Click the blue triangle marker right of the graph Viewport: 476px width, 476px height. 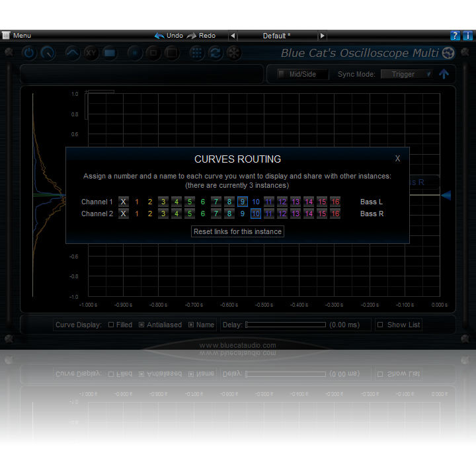(x=446, y=195)
